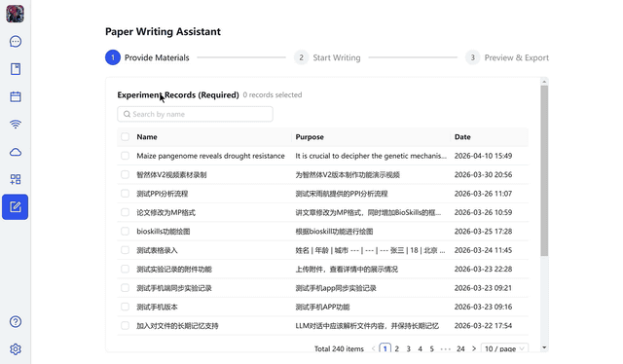The height and width of the screenshot is (364, 623).
Task: Tick the select-all checkbox in Name header
Action: pos(126,136)
